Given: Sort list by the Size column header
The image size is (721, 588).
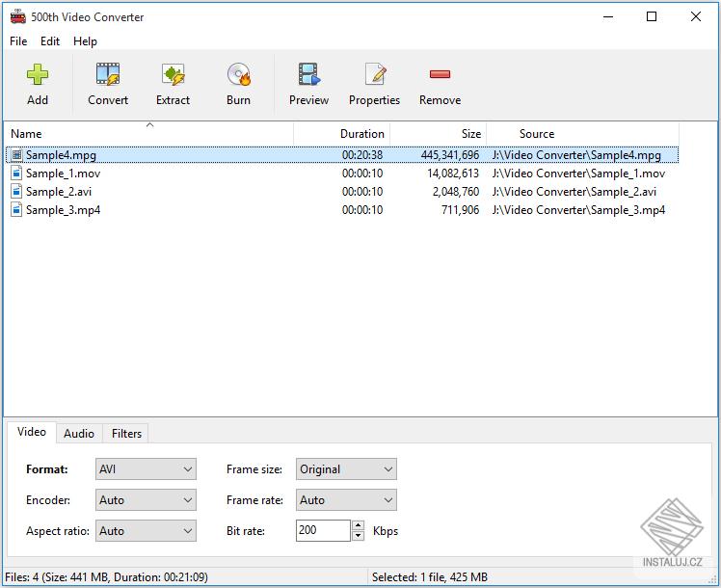Looking at the screenshot, I should click(439, 134).
